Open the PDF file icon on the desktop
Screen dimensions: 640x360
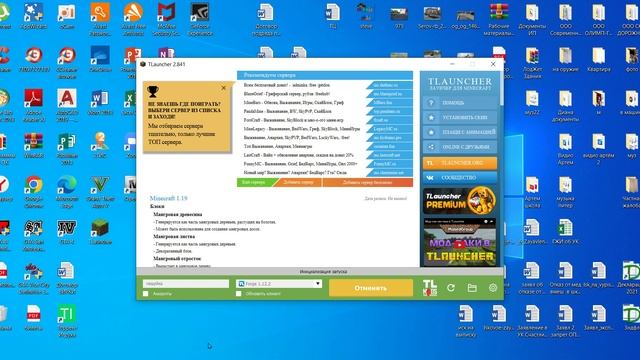(34, 318)
